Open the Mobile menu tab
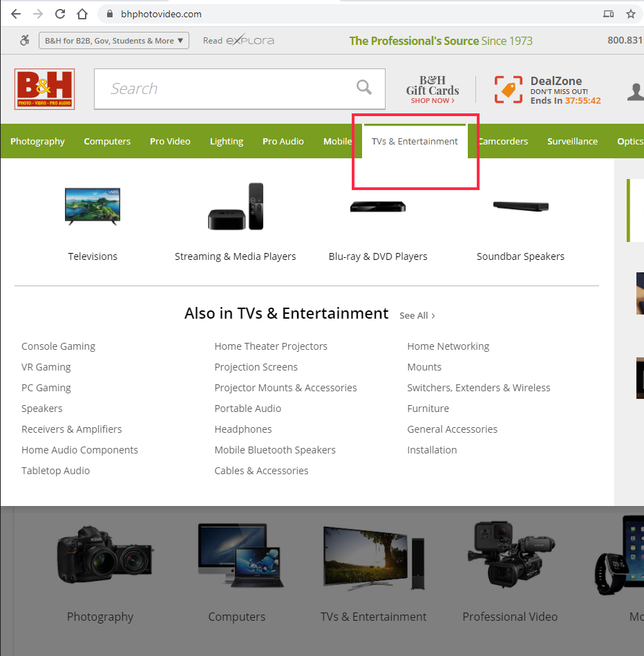 point(337,142)
